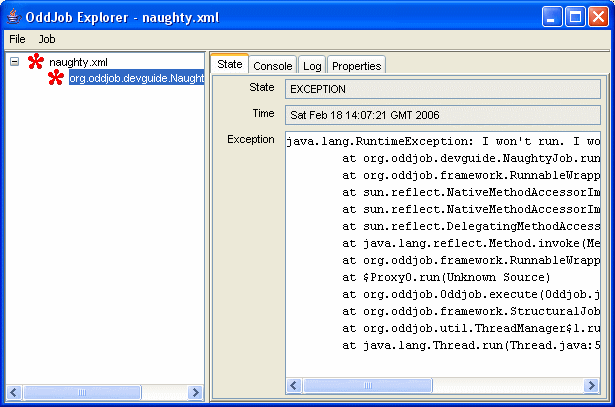Click the red exception icon beside naughty.xml
This screenshot has width=615, height=407.
pyautogui.click(x=36, y=62)
